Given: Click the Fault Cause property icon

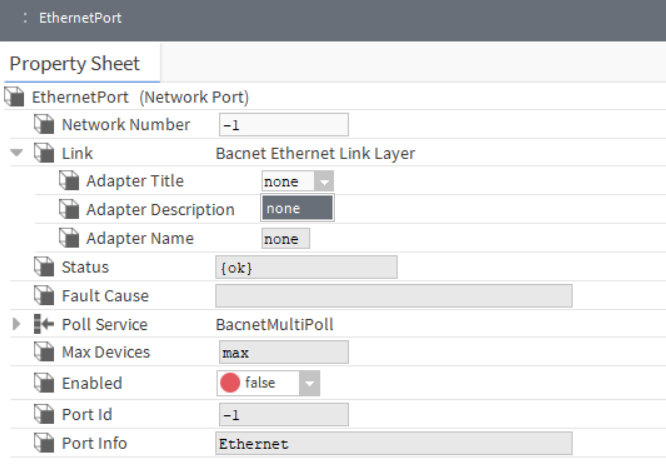Looking at the screenshot, I should 43,296.
